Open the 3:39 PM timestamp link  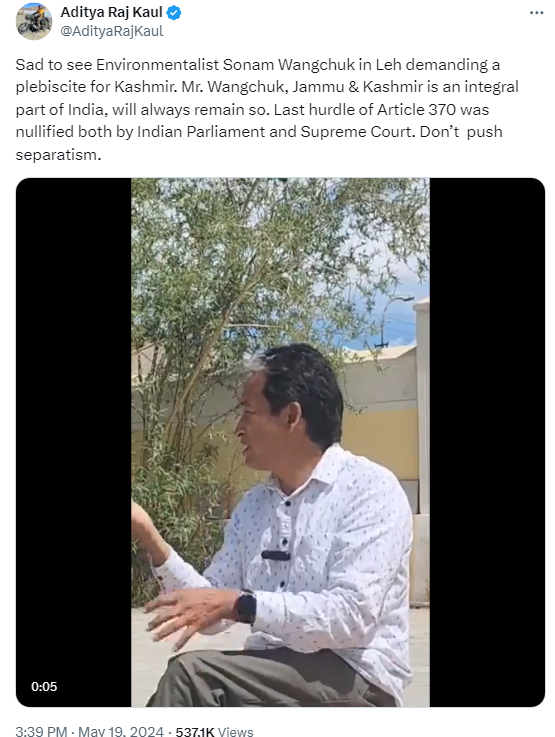pos(41,731)
